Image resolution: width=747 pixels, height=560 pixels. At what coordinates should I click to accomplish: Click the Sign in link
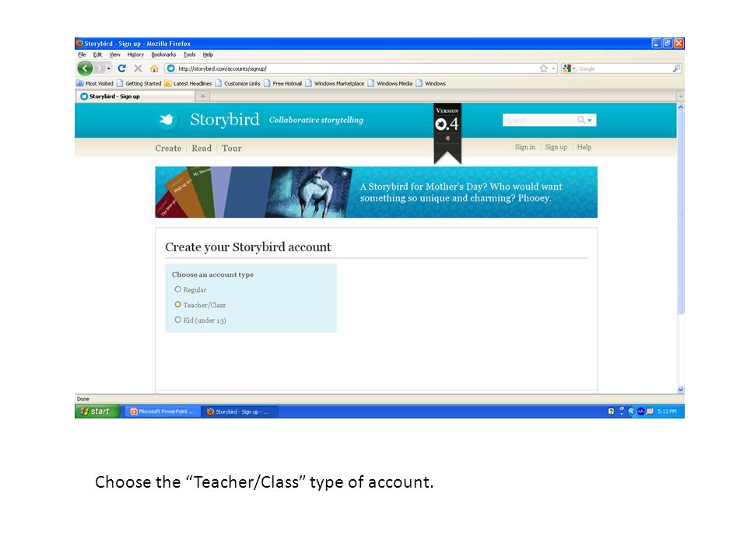(525, 147)
